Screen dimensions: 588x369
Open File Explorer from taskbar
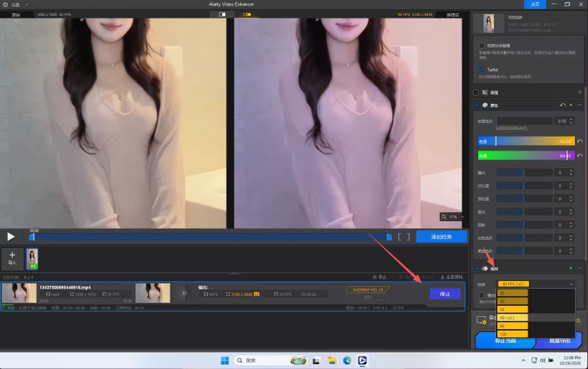click(332, 360)
